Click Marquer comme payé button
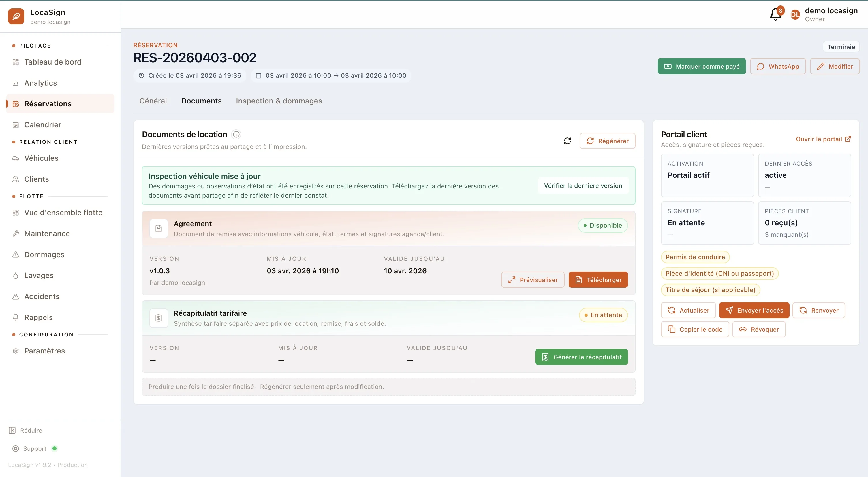Viewport: 868px width, 477px height. pos(702,66)
